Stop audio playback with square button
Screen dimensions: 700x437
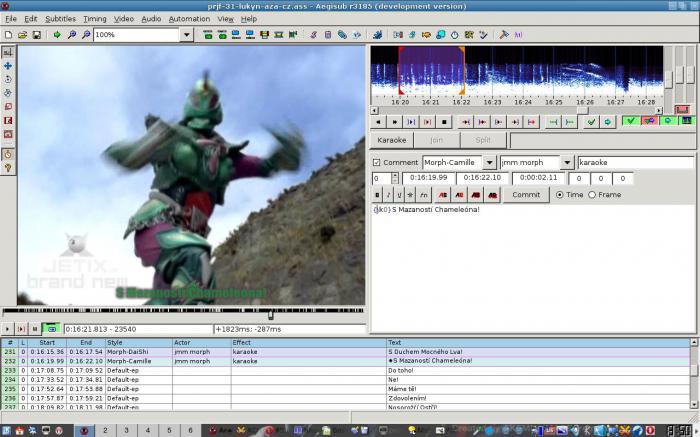[x=444, y=122]
